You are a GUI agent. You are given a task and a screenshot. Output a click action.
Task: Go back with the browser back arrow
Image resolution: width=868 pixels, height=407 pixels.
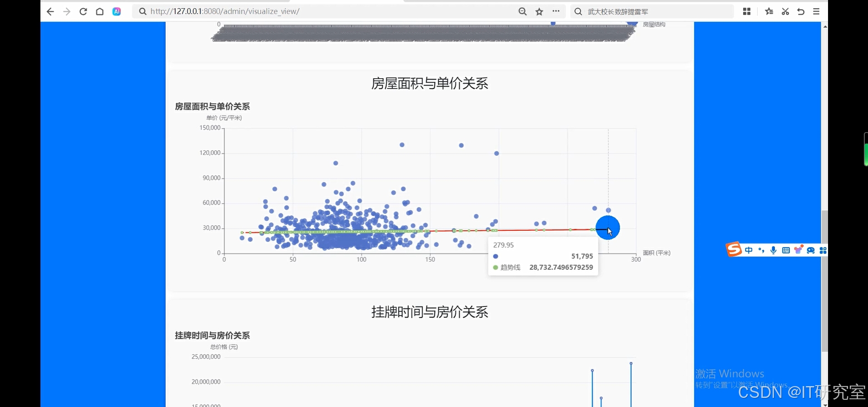point(50,12)
